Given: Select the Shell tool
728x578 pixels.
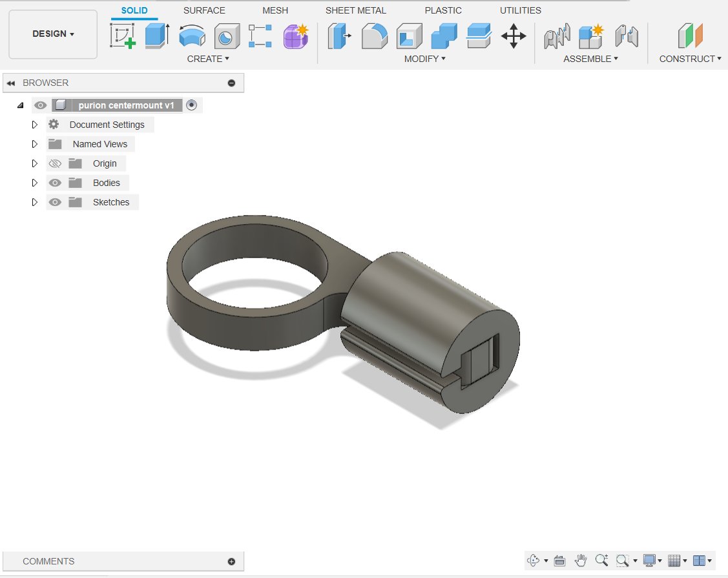Looking at the screenshot, I should 409,36.
